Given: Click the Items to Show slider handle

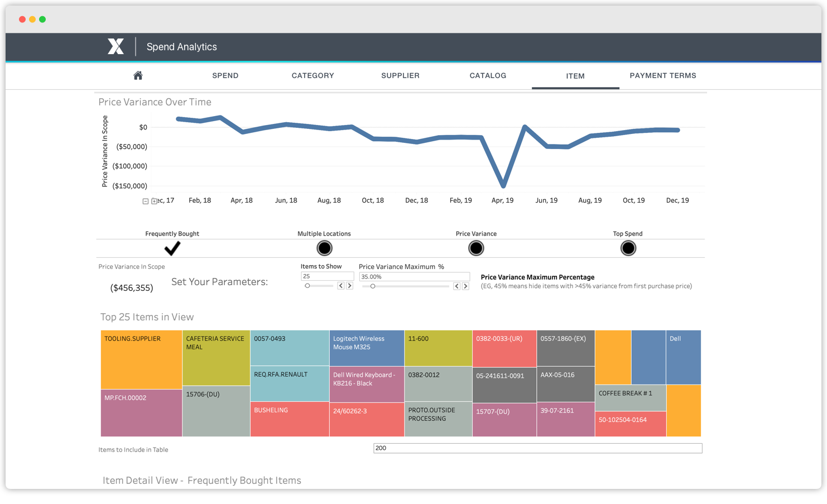Looking at the screenshot, I should 307,286.
